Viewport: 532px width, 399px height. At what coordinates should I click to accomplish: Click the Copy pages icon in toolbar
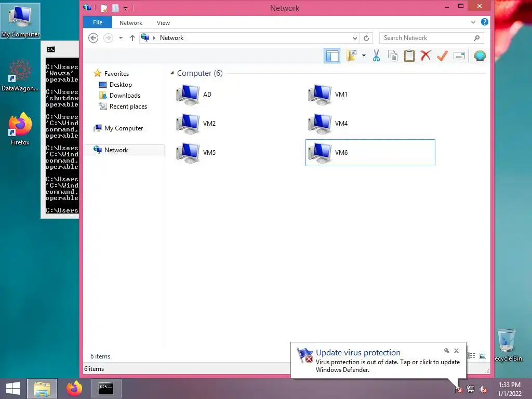click(x=393, y=56)
